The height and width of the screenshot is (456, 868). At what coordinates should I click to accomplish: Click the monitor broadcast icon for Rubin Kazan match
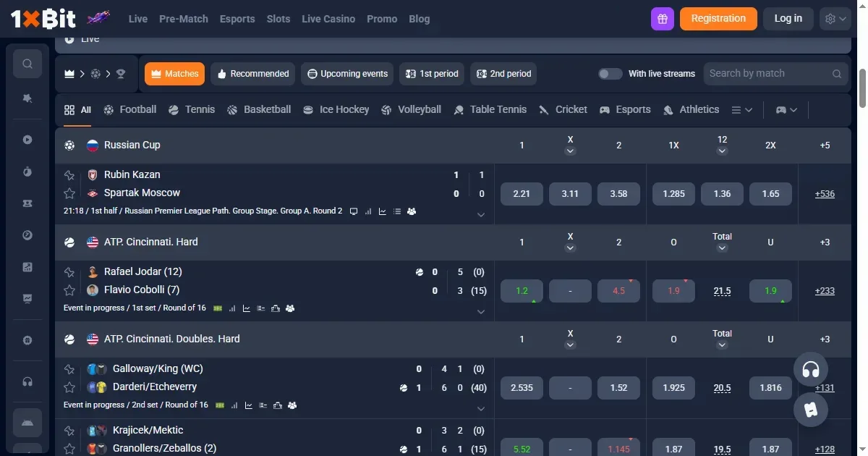click(x=354, y=211)
